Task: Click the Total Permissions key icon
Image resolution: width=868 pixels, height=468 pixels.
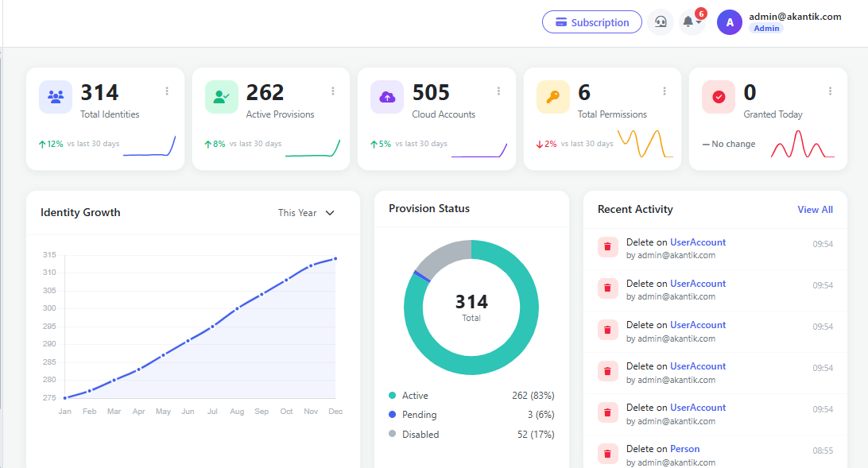Action: point(552,97)
